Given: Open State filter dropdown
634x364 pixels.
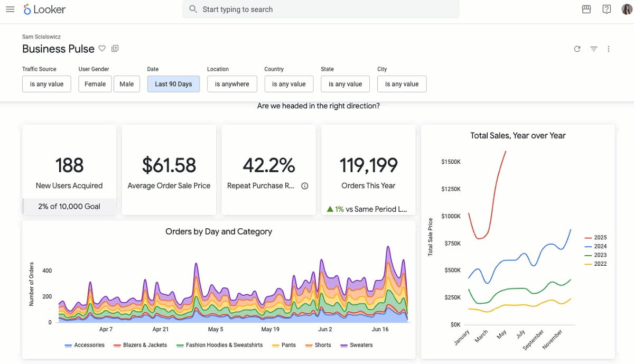Looking at the screenshot, I should pyautogui.click(x=345, y=84).
